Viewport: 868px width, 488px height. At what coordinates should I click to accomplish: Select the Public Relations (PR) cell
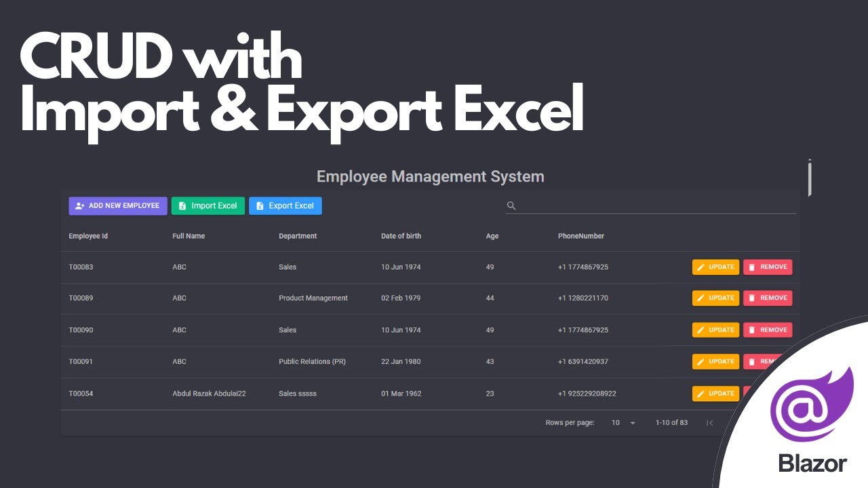pos(312,362)
